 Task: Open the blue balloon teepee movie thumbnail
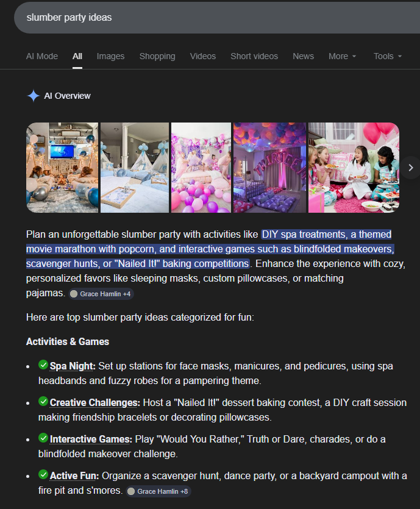pyautogui.click(x=62, y=168)
